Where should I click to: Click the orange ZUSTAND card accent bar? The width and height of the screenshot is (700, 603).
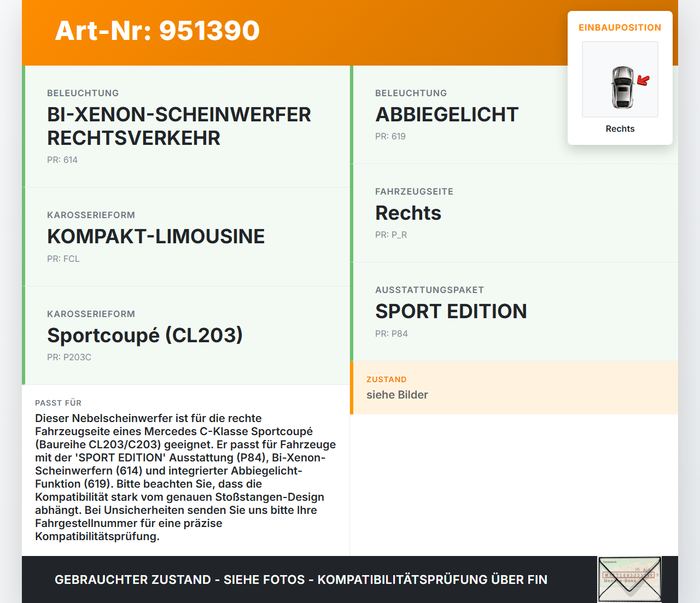[352, 388]
